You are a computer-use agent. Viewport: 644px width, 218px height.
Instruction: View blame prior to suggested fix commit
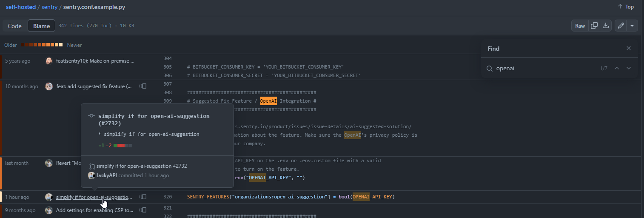pos(143,86)
